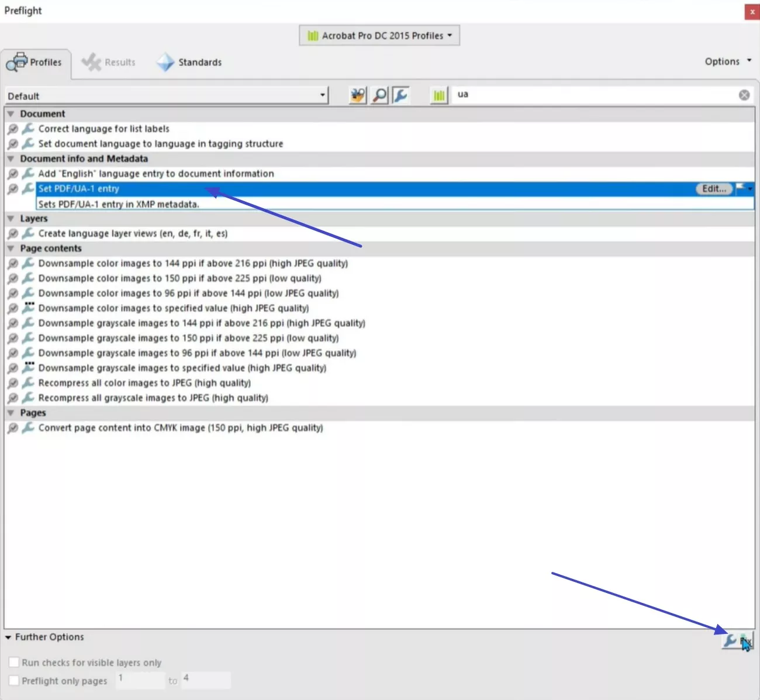Select the single checks magnifier icon

[x=379, y=95]
